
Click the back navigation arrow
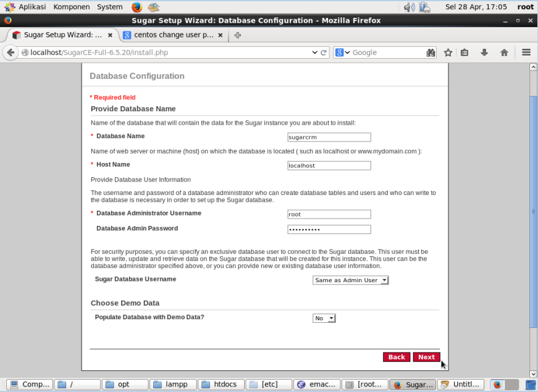click(11, 52)
